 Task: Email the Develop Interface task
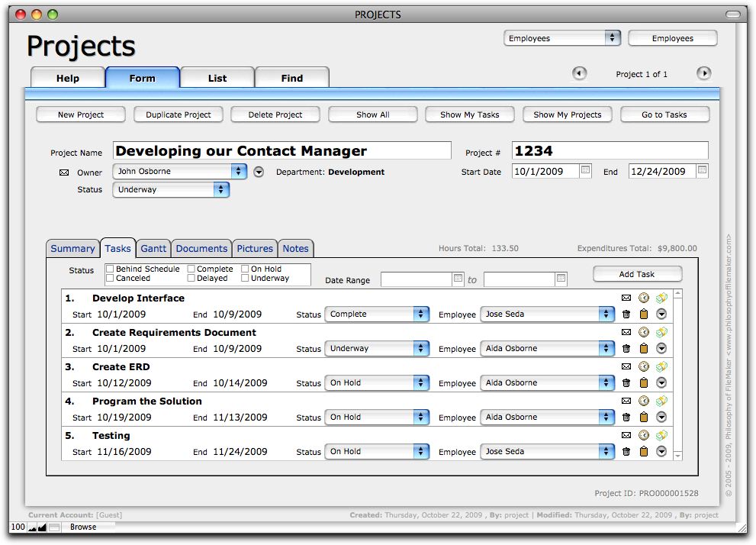tap(626, 298)
